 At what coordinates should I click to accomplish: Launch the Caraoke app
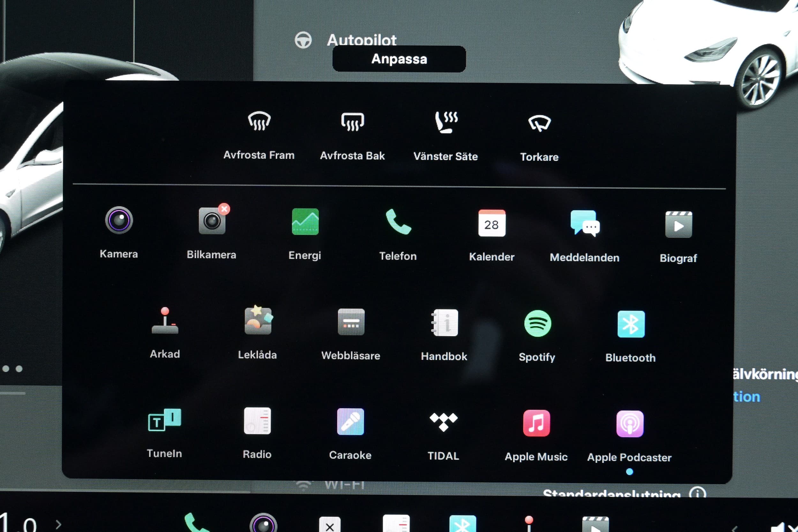(350, 422)
